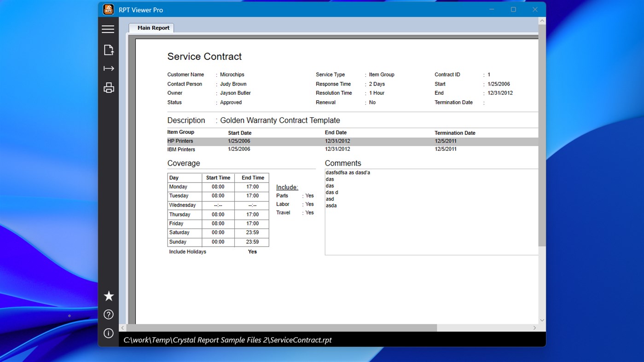Click the star favorites icon
Image resolution: width=644 pixels, height=362 pixels.
(109, 296)
